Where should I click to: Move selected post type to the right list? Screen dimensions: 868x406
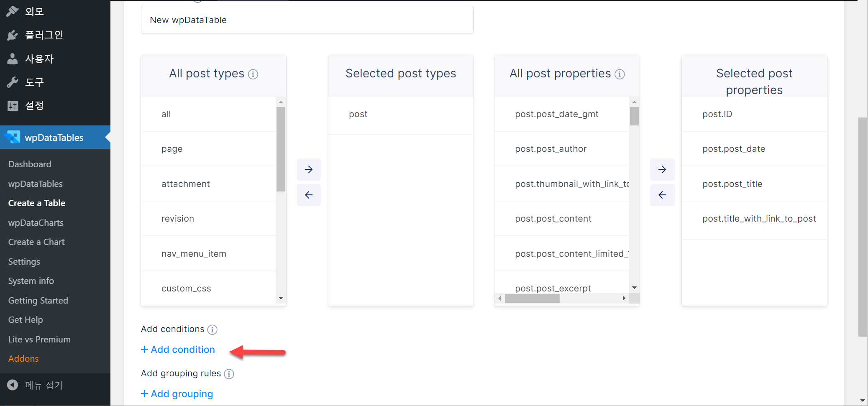309,169
